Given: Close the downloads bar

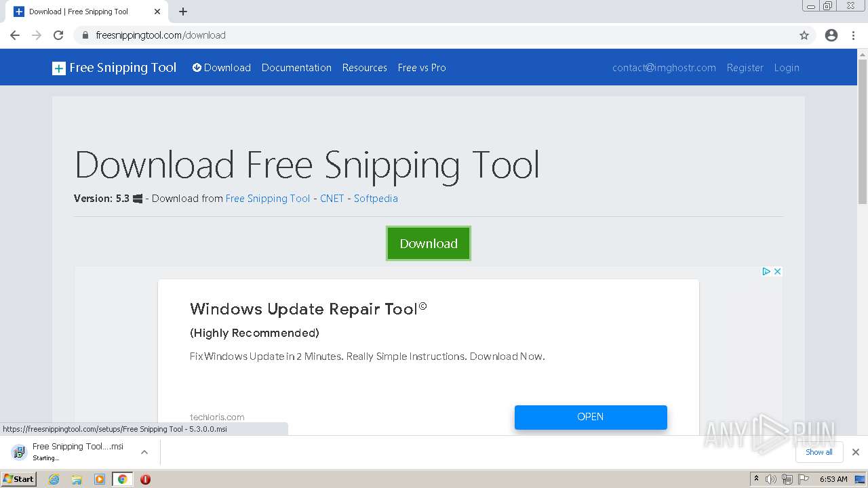Looking at the screenshot, I should click(856, 452).
